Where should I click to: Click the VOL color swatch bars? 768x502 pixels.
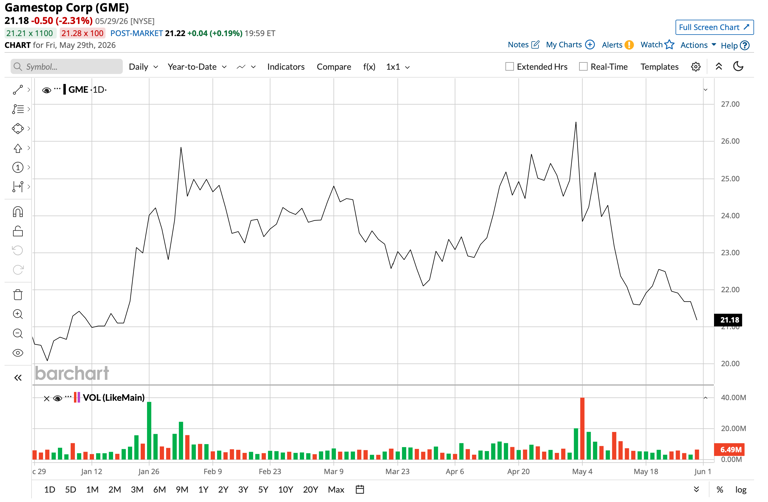tap(77, 397)
